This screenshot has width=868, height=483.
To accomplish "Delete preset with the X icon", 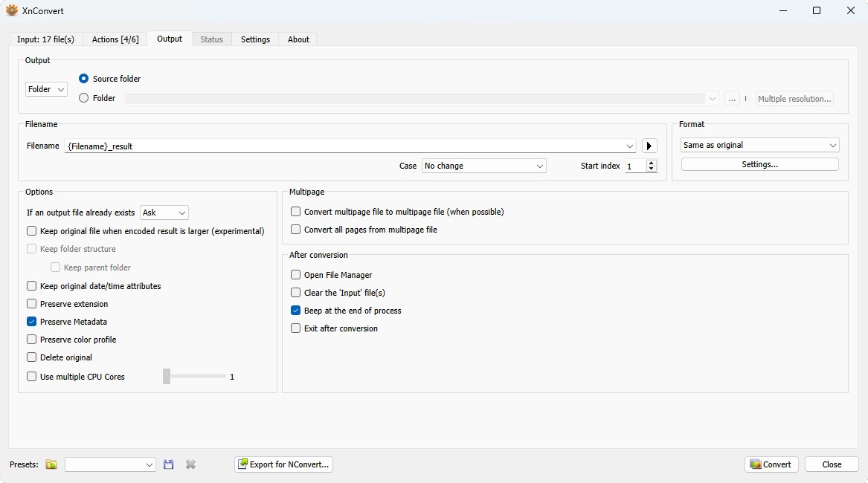I will click(x=190, y=464).
